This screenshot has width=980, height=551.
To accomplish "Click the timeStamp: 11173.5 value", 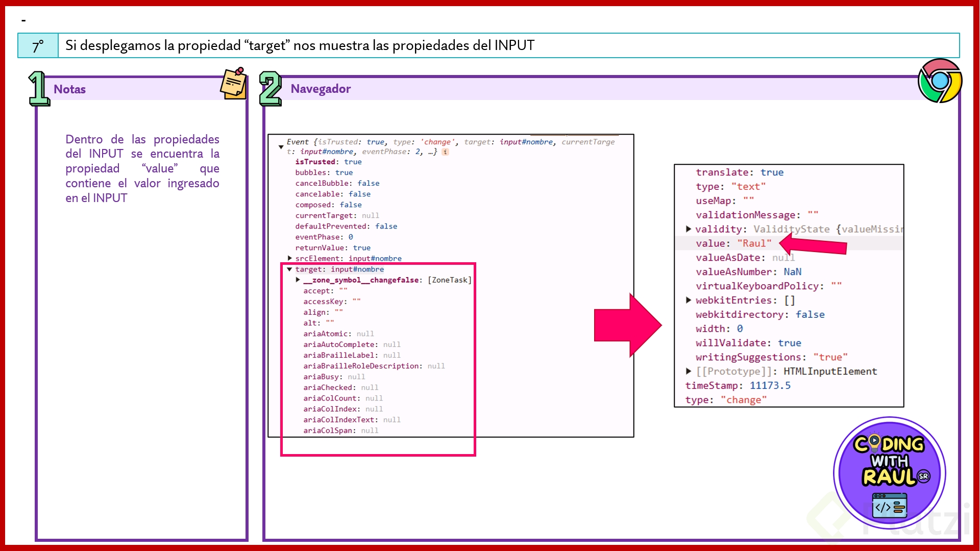I will pos(770,386).
